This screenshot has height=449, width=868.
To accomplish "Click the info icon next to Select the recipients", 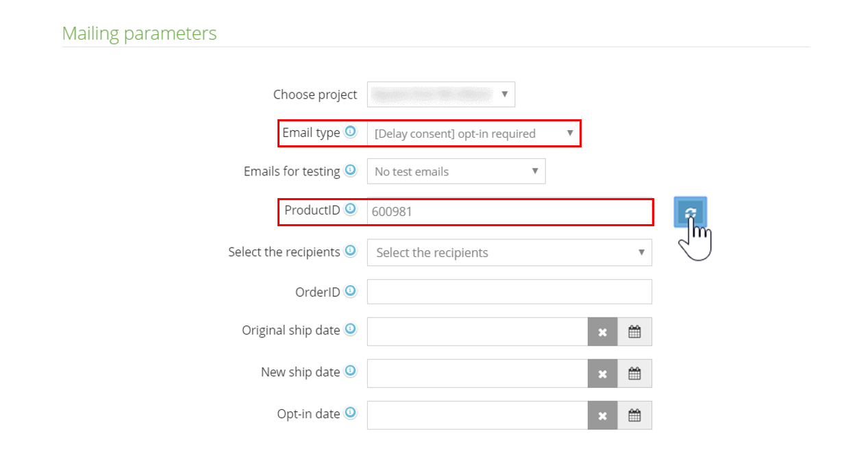I will click(350, 252).
